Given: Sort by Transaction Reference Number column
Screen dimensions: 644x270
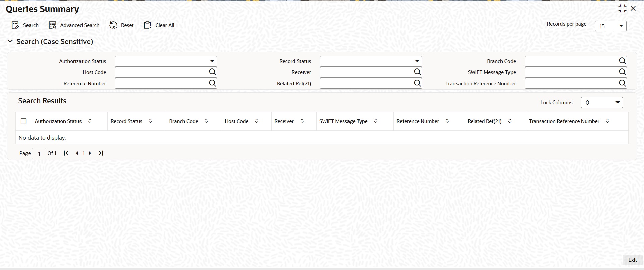Looking at the screenshot, I should [607, 121].
